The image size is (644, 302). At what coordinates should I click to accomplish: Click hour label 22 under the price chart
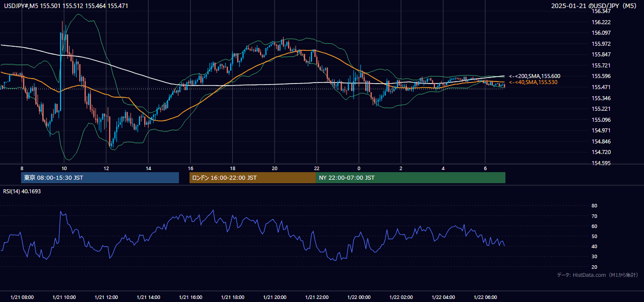point(316,168)
